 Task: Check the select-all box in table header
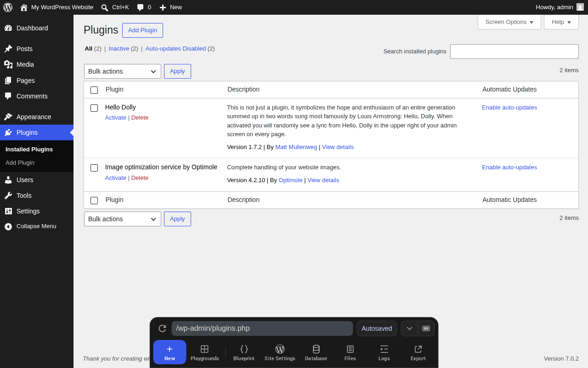click(94, 90)
